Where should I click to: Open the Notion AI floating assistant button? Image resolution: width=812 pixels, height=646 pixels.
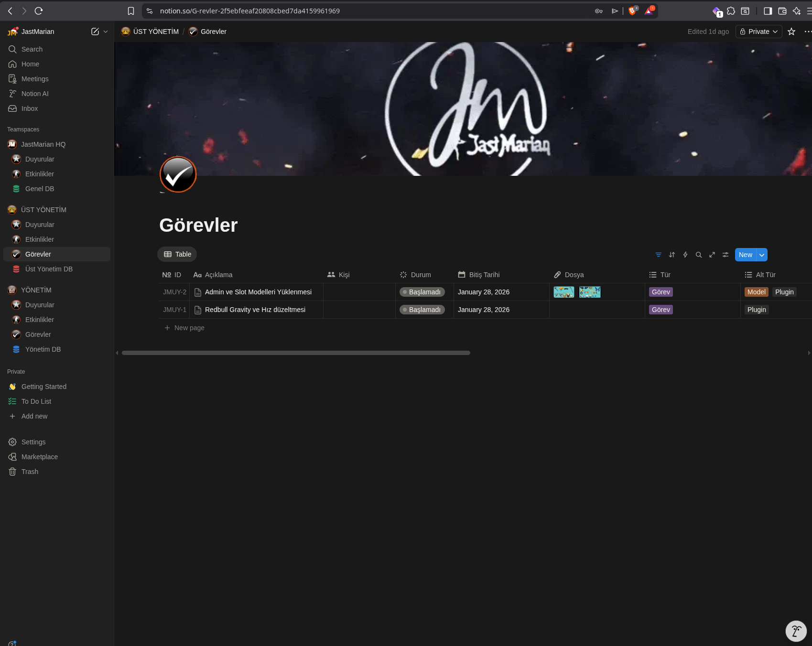coord(796,631)
